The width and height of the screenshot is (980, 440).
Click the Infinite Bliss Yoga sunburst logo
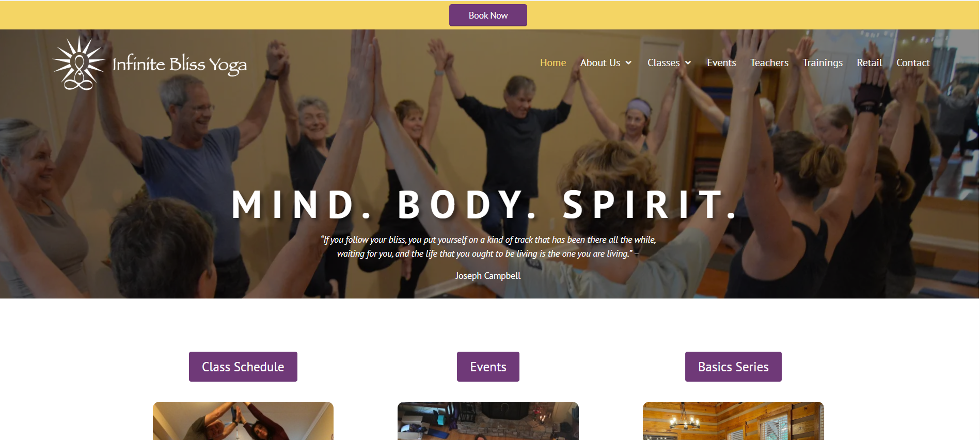(79, 63)
